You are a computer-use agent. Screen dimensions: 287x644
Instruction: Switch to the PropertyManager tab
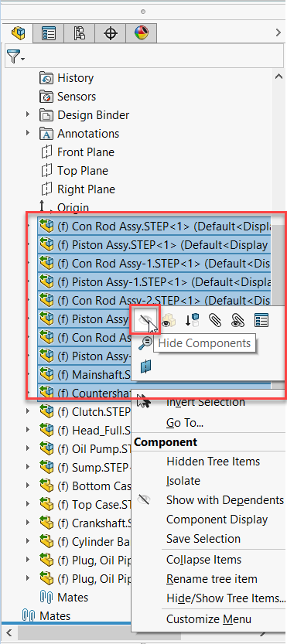coord(49,32)
